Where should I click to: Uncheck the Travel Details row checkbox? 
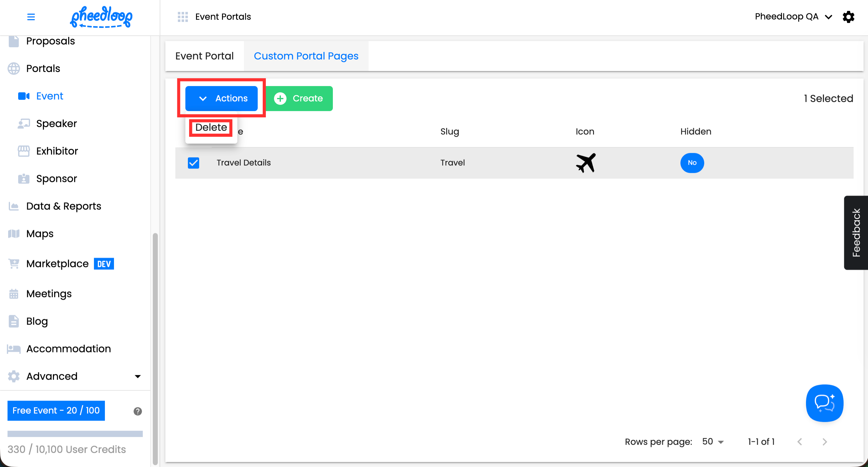tap(194, 163)
